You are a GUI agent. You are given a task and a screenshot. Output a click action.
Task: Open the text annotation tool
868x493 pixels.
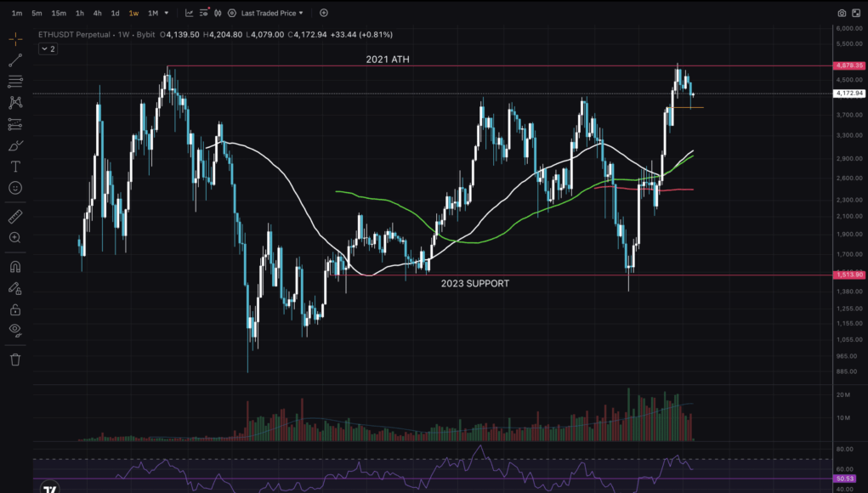coord(15,167)
